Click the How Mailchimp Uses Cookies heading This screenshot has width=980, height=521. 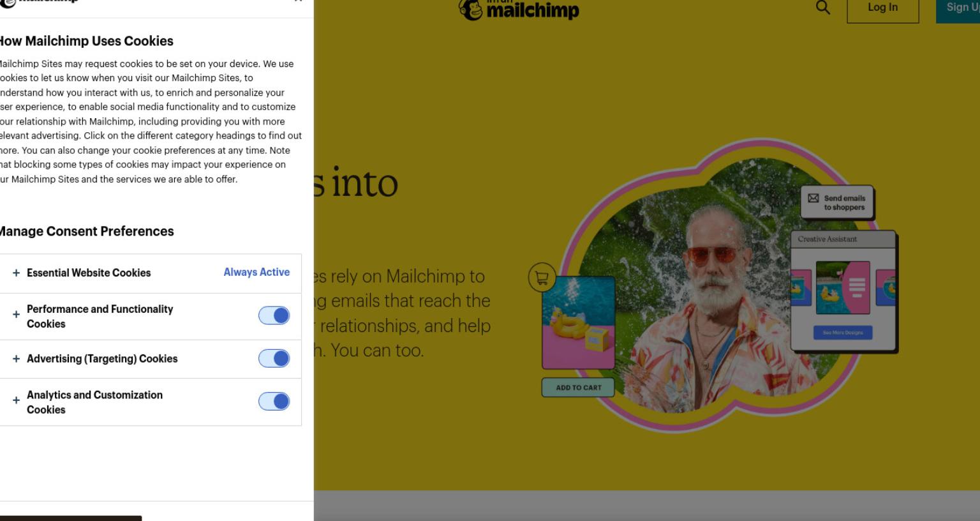pyautogui.click(x=85, y=41)
